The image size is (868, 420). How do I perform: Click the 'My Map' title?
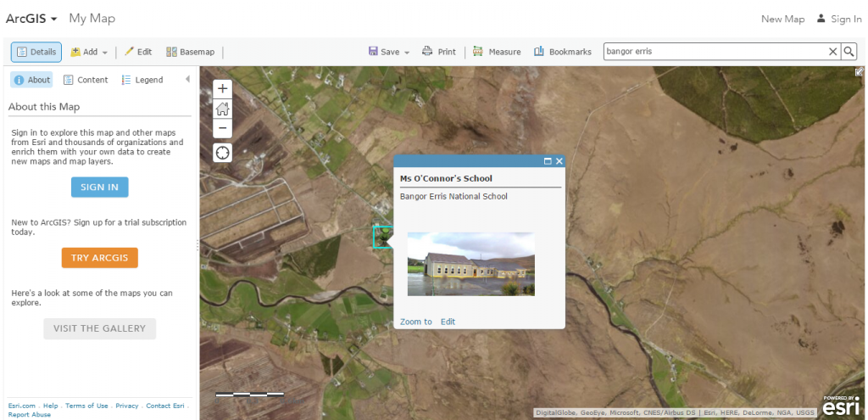pyautogui.click(x=92, y=19)
